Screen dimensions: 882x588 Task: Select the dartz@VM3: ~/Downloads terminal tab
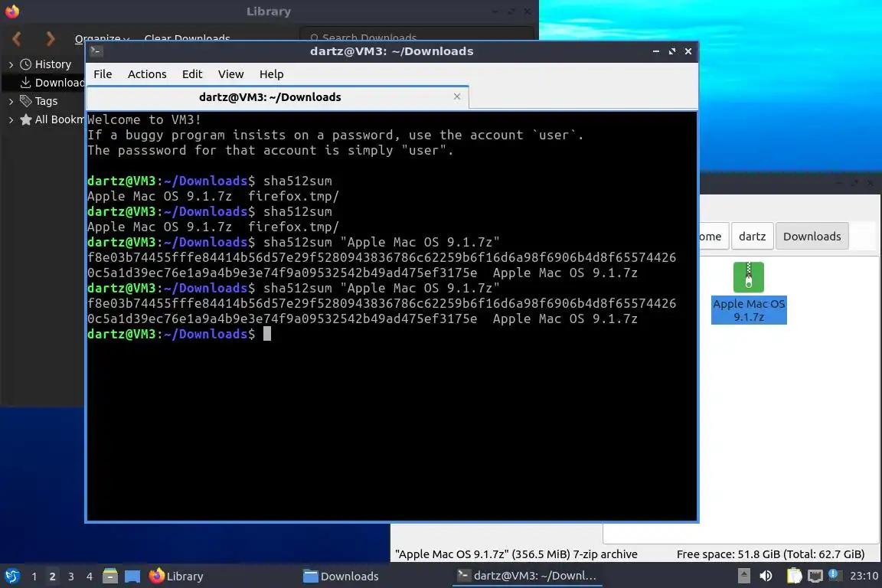[x=277, y=97]
